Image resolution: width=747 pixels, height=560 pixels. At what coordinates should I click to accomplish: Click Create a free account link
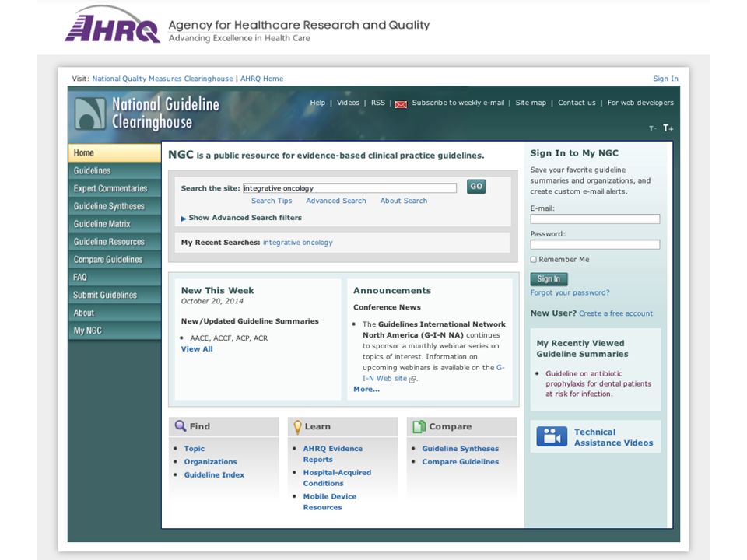point(616,313)
